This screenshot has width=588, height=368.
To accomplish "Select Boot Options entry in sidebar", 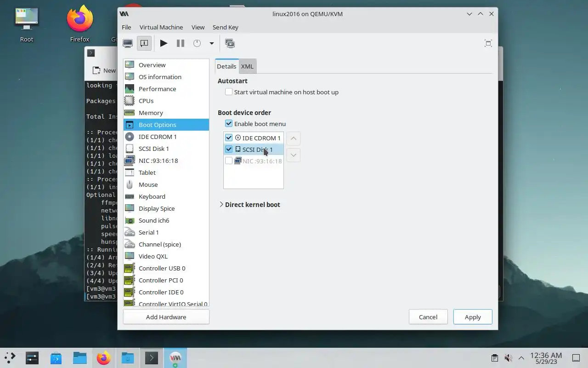I will (166, 125).
